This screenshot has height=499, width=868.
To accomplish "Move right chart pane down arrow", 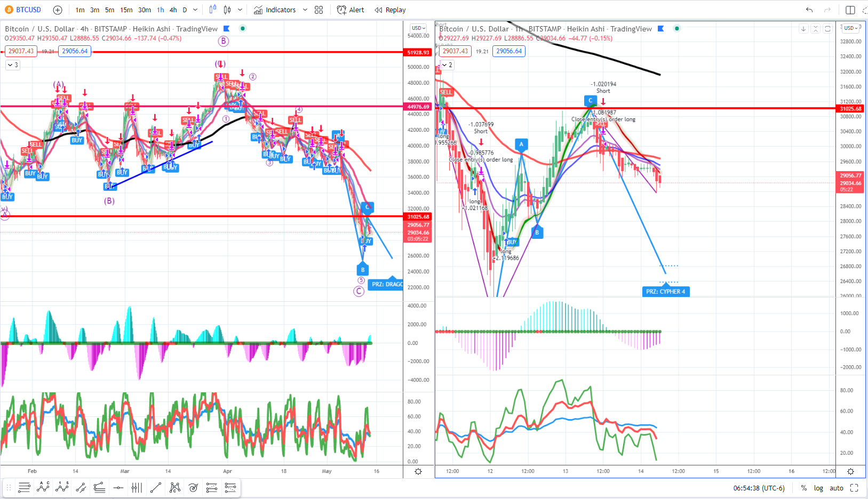I will [803, 29].
